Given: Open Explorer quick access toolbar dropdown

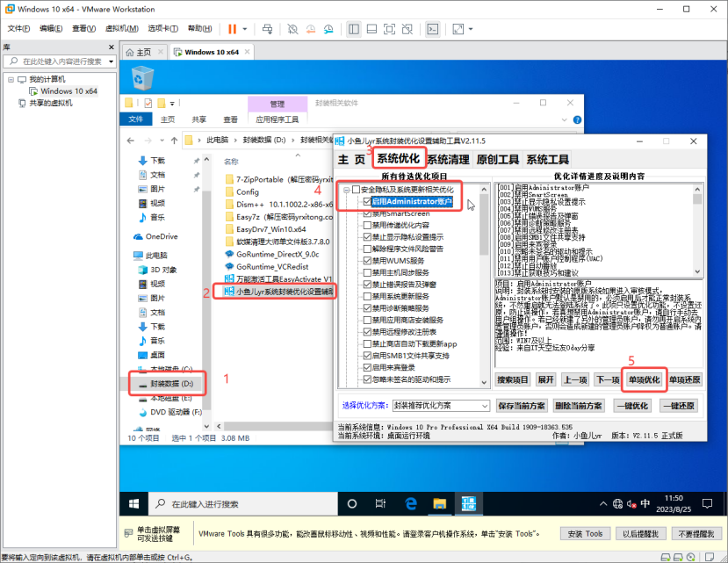Looking at the screenshot, I should click(172, 103).
